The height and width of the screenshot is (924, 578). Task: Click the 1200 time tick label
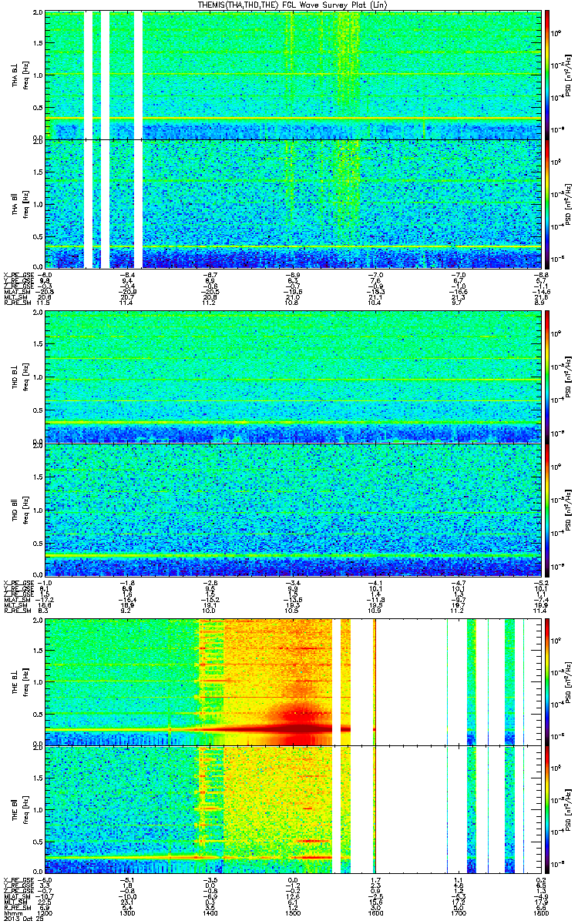pos(45,912)
